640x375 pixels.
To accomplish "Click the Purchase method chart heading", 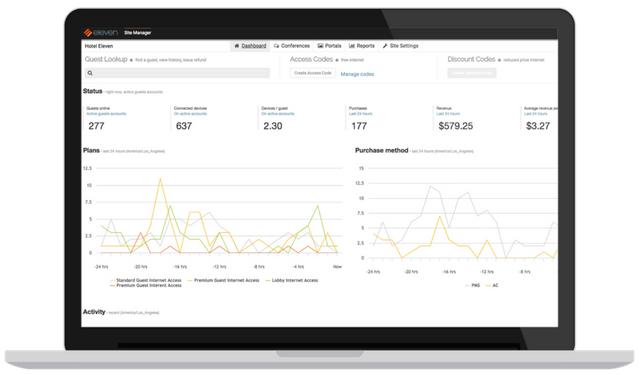I will click(382, 151).
